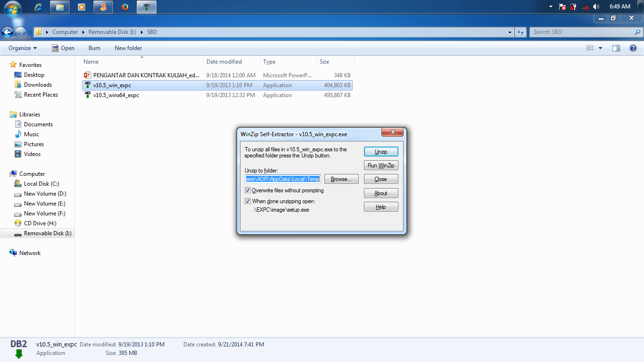The image size is (644, 362).
Task: Click Computer in the breadcrumb path
Action: click(x=65, y=32)
